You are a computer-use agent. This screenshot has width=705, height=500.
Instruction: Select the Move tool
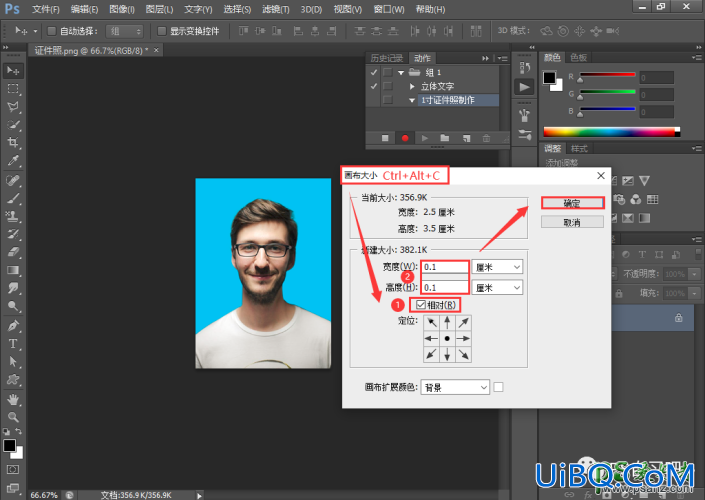tap(13, 71)
